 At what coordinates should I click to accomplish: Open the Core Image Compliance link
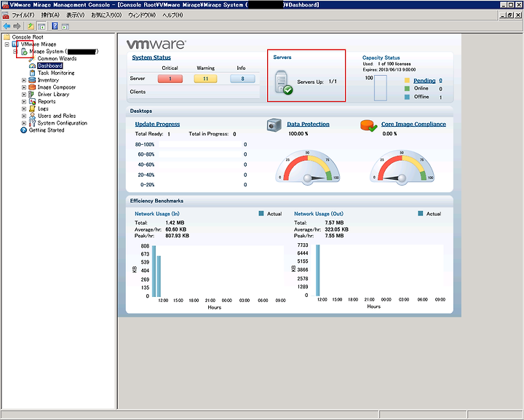pos(413,124)
